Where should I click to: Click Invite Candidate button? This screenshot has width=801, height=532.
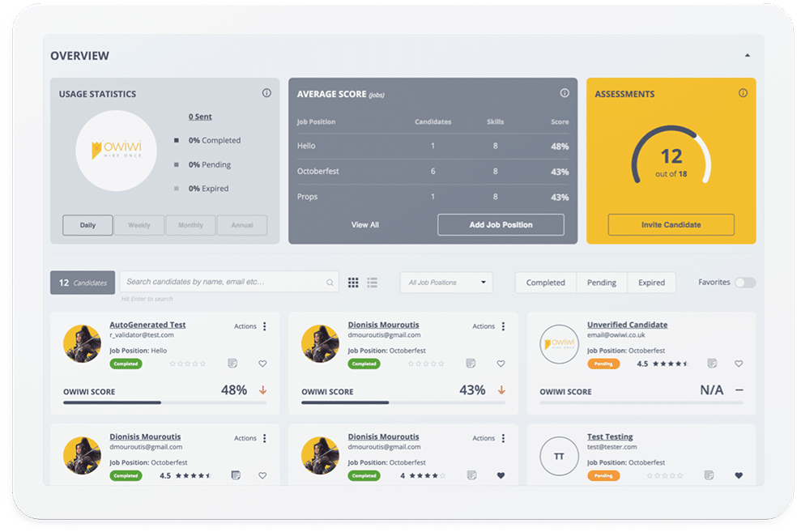(x=671, y=224)
